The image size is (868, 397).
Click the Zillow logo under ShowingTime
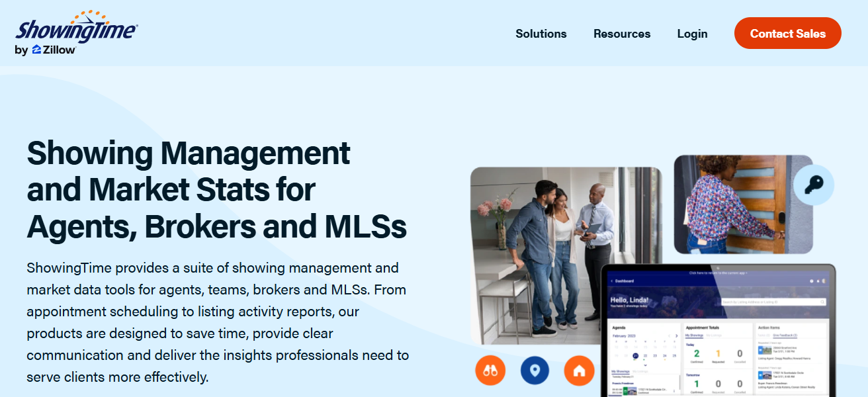[x=54, y=50]
